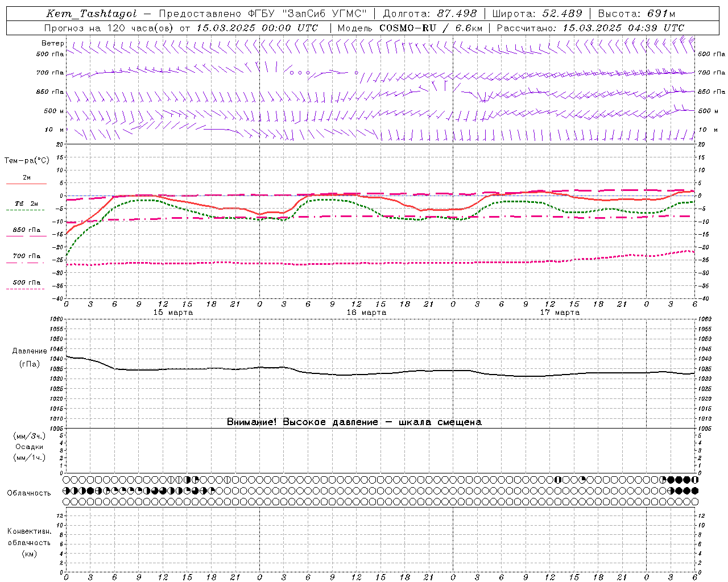The width and height of the screenshot is (728, 582).
Task: Click the (гПа) unit under Давление
Action: pos(30,364)
